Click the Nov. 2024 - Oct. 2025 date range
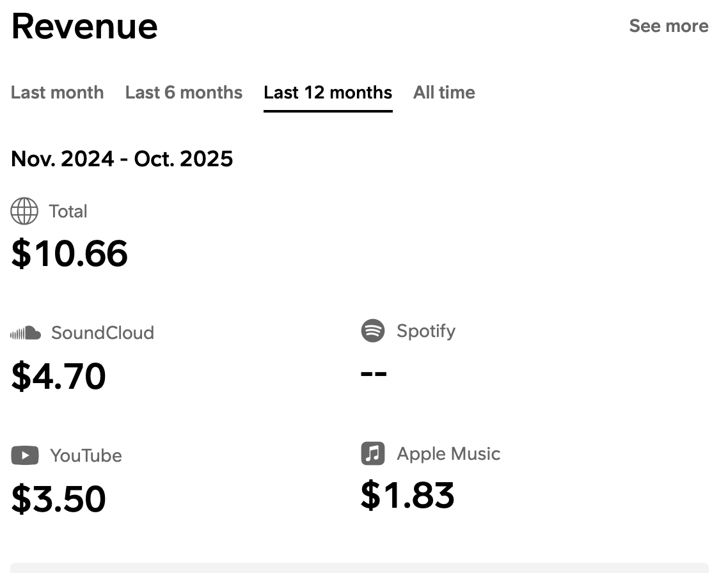 point(122,159)
